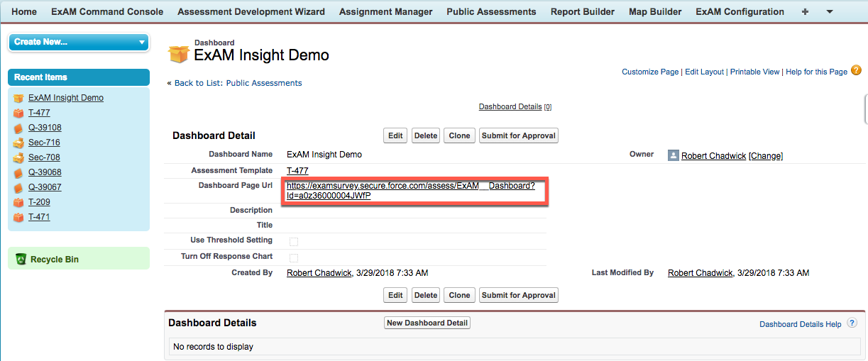This screenshot has width=868, height=361.
Task: Open the Dashboard Page Url link
Action: pyautogui.click(x=410, y=191)
